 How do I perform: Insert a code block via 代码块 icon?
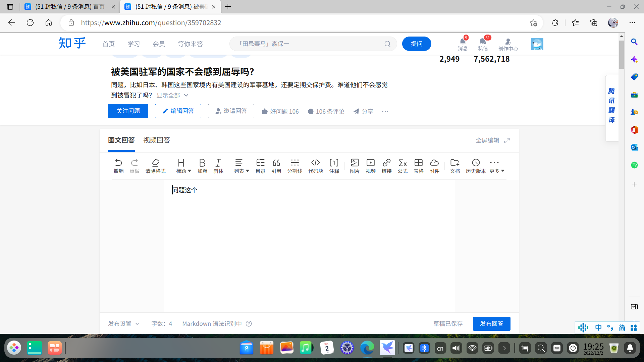point(315,166)
